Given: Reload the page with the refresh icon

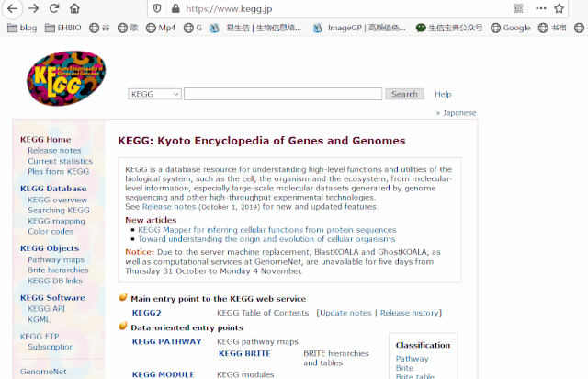Looking at the screenshot, I should tap(54, 8).
